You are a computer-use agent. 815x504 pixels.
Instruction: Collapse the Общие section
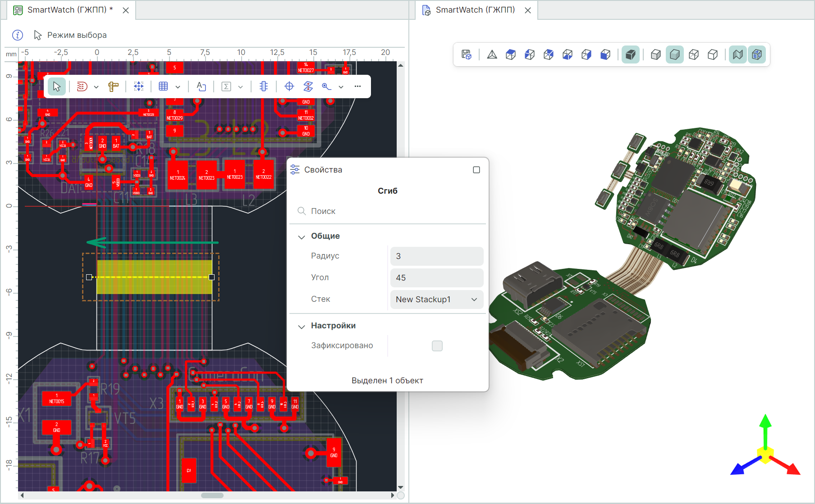click(302, 236)
